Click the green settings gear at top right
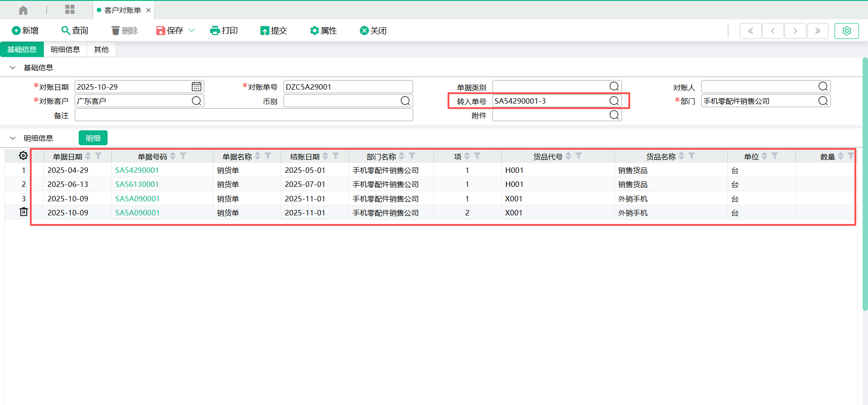 (x=846, y=31)
